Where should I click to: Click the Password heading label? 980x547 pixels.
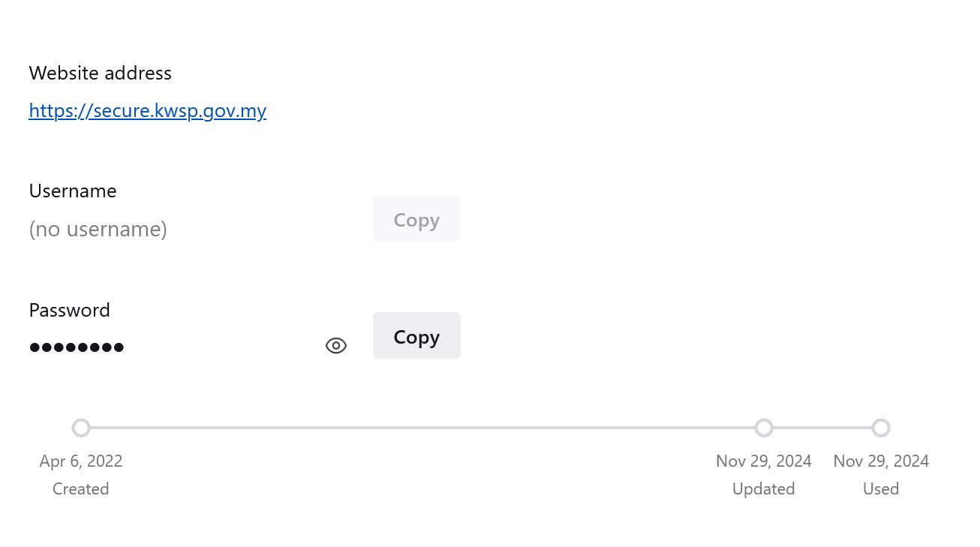coord(70,310)
